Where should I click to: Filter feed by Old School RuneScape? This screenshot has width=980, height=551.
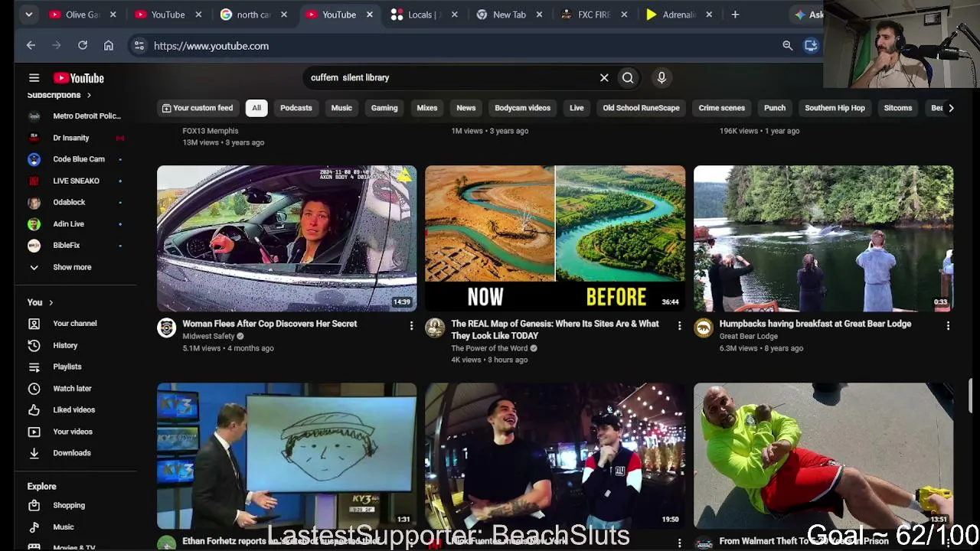[x=642, y=108]
